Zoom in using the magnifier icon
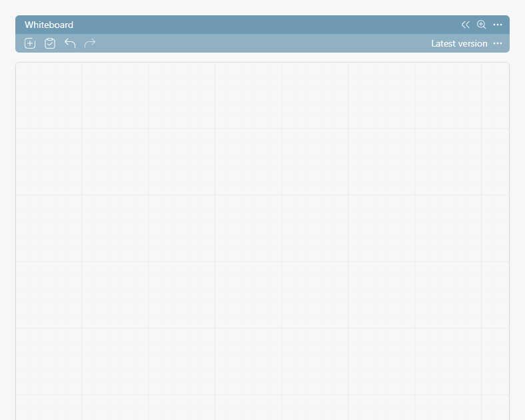 point(482,25)
